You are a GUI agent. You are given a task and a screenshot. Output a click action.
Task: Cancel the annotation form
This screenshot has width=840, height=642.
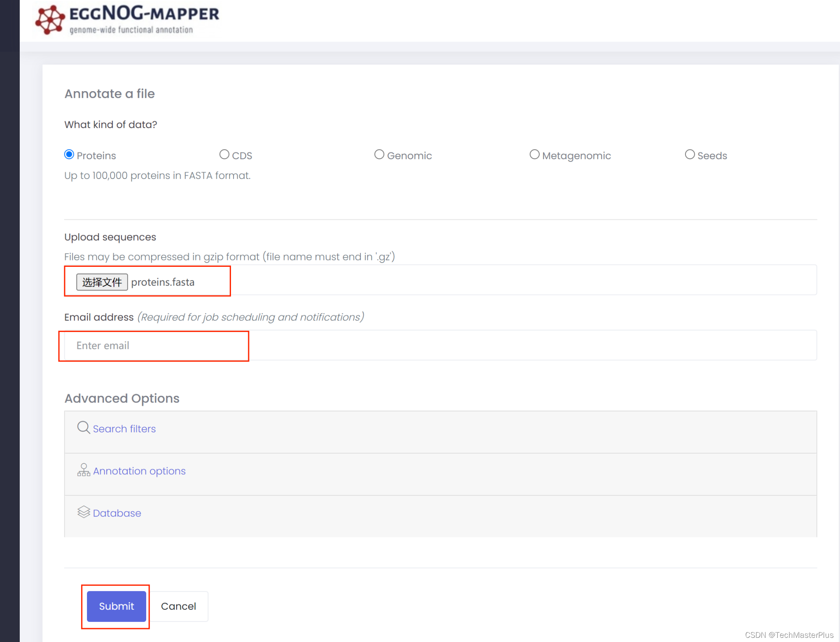pyautogui.click(x=178, y=606)
